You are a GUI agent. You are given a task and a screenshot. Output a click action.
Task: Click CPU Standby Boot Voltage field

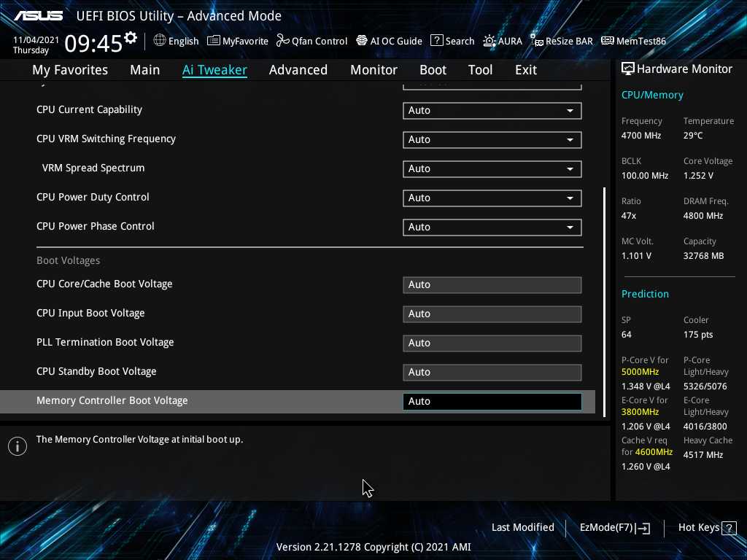(x=492, y=373)
